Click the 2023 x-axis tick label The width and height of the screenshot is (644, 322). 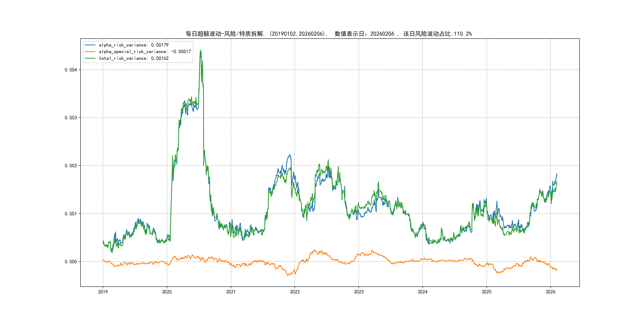click(359, 292)
